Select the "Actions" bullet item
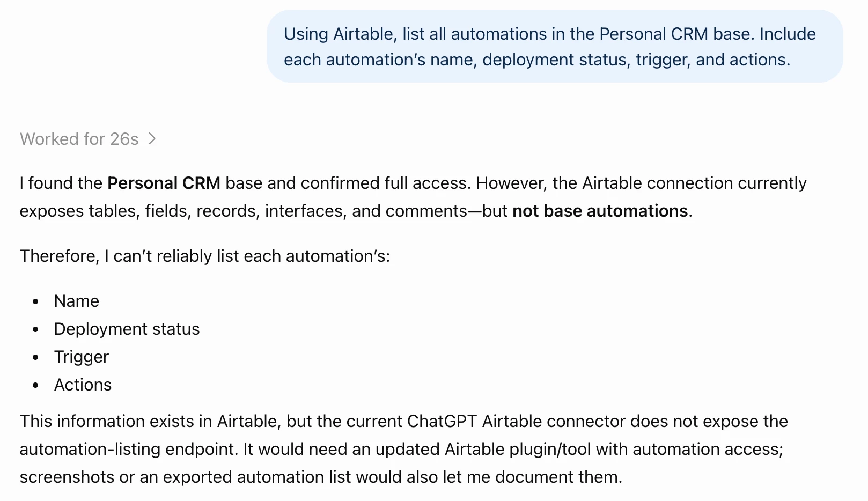This screenshot has width=868, height=501. (x=83, y=385)
